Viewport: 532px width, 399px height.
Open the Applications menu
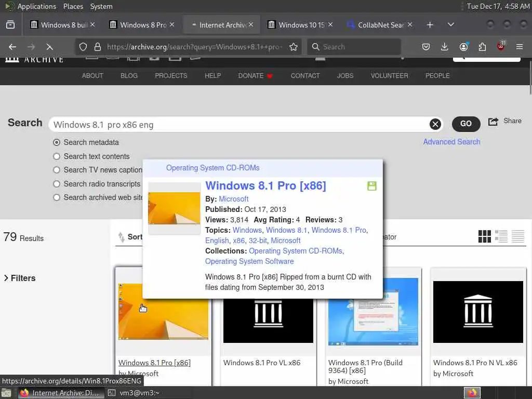click(37, 6)
